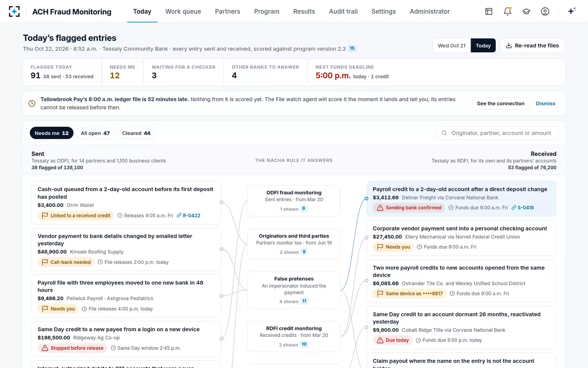This screenshot has height=368, width=588.
Task: Open the Kinsale Roofing Supply vendor payment entry
Action: point(126,249)
